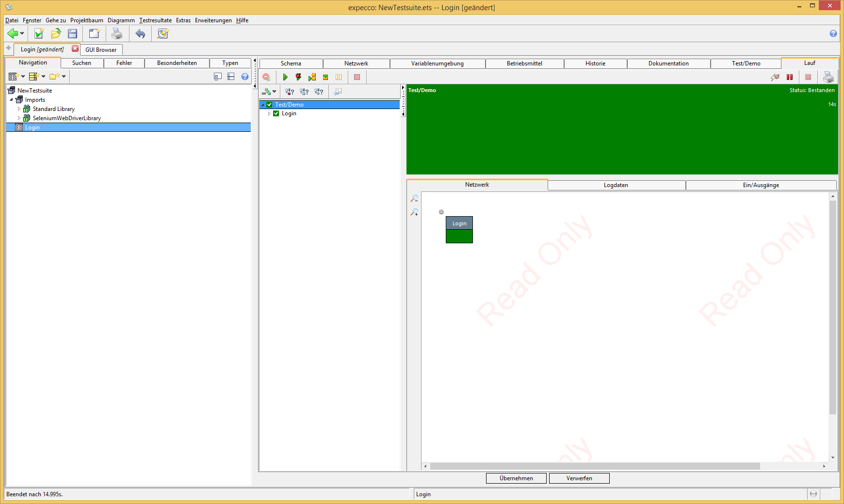The height and width of the screenshot is (504, 844).
Task: Click the green Run play button
Action: (285, 77)
